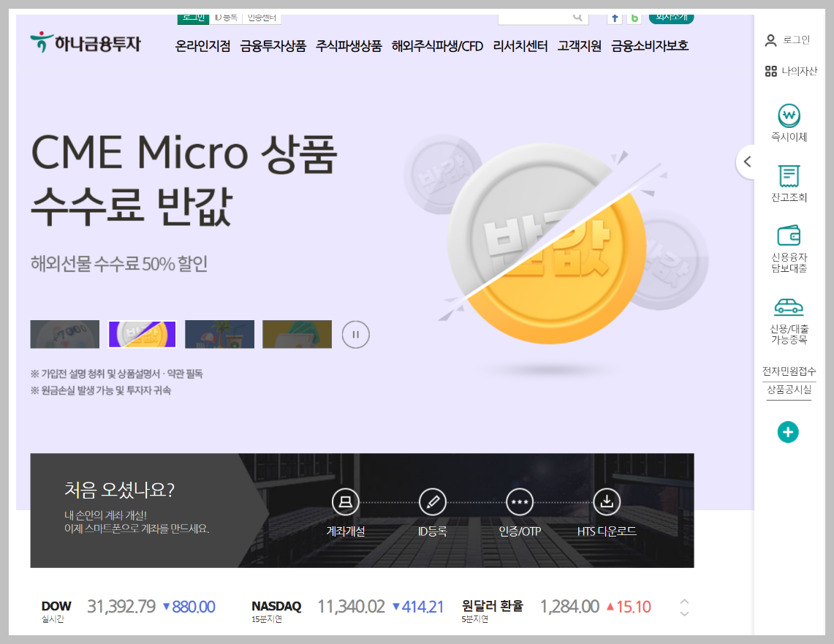Show previous ticker row with up chevron
Image resolution: width=834 pixels, height=644 pixels.
coord(685,601)
